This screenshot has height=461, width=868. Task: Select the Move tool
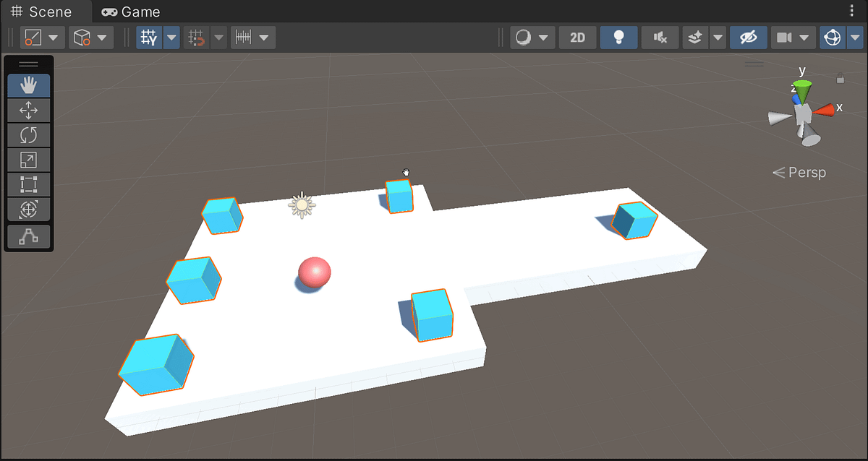[x=28, y=110]
